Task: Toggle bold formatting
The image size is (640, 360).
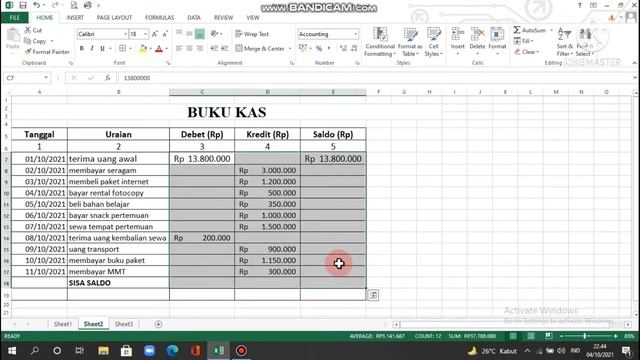Action: pyautogui.click(x=82, y=49)
